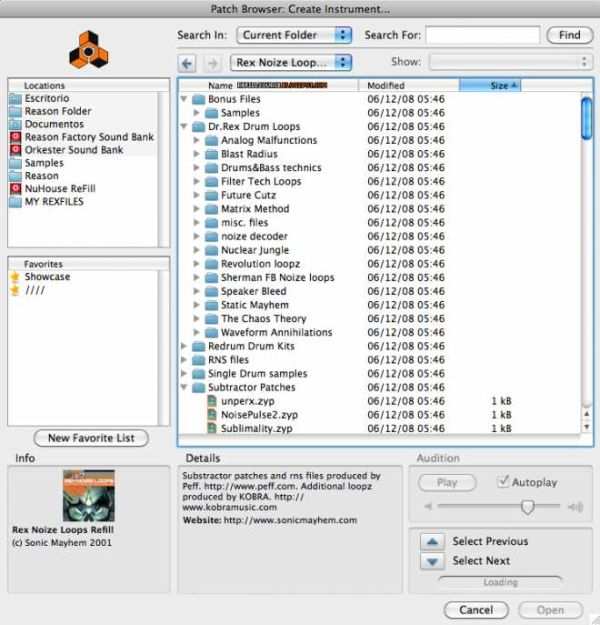Click the unperx.zyp patch file icon
The width and height of the screenshot is (600, 625).
[x=212, y=401]
